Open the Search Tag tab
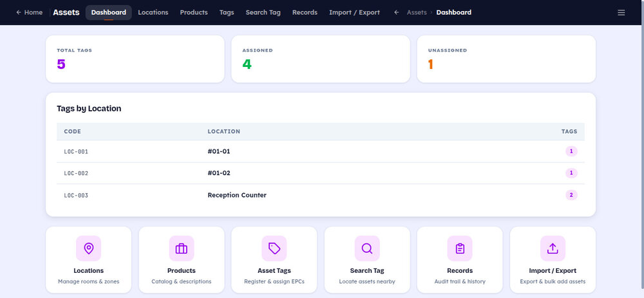Viewport: 644px width, 298px height. pos(263,12)
